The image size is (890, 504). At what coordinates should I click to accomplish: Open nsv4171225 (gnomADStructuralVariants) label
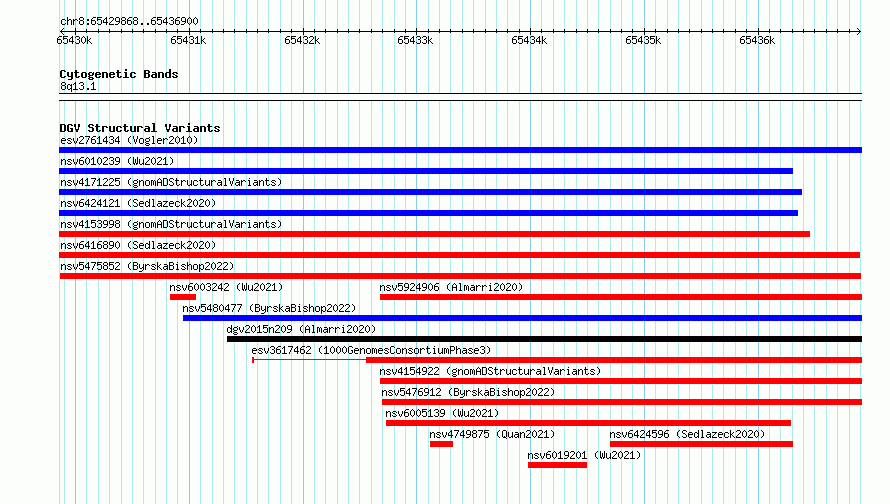coord(171,182)
